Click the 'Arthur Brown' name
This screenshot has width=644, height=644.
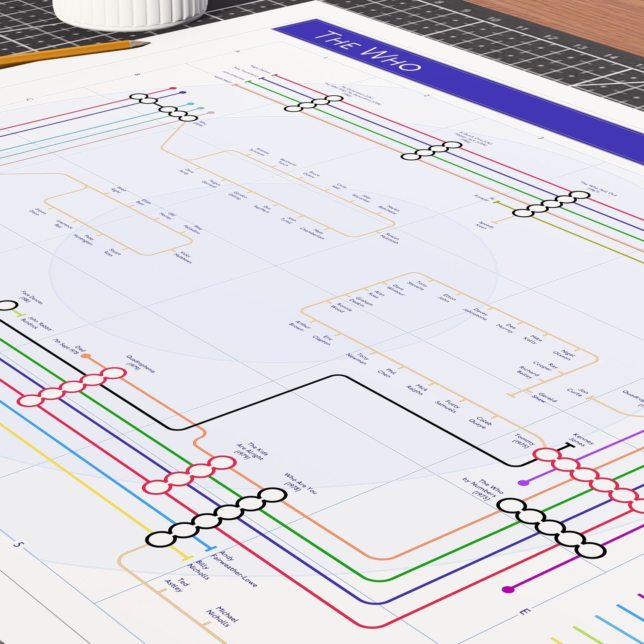pyautogui.click(x=299, y=325)
